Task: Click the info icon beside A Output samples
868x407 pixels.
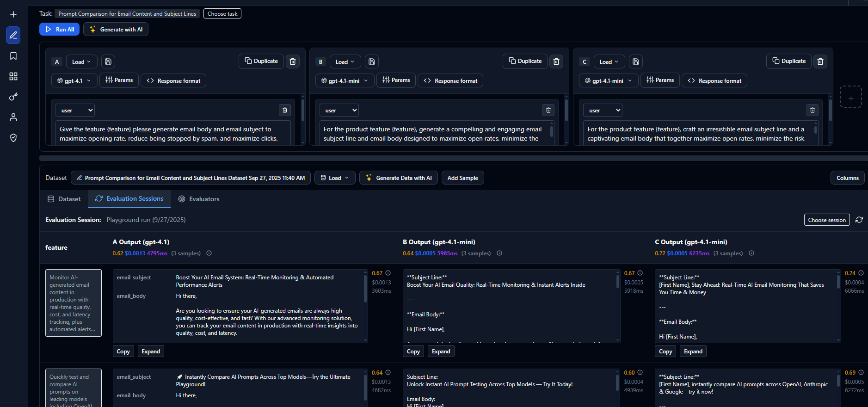Action: (209, 253)
